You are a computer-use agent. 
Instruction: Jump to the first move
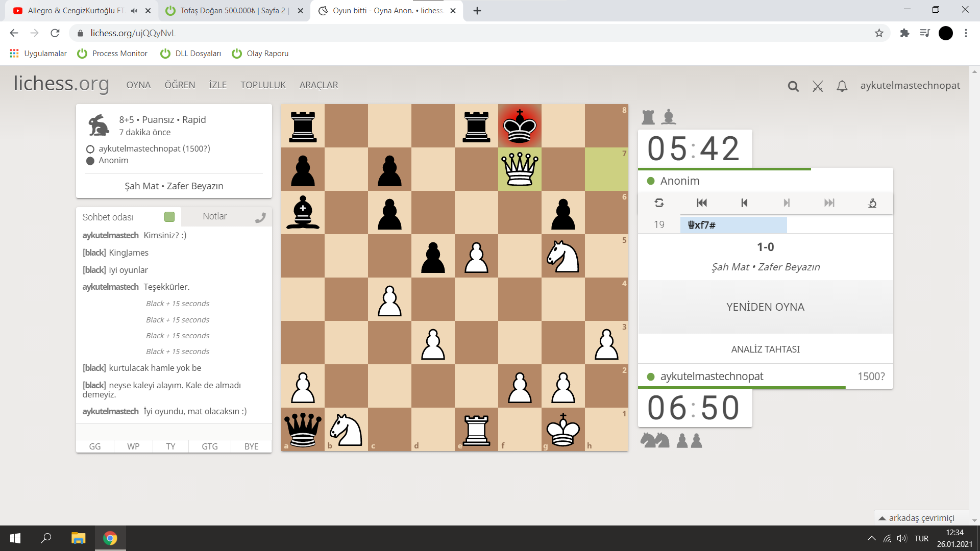702,203
